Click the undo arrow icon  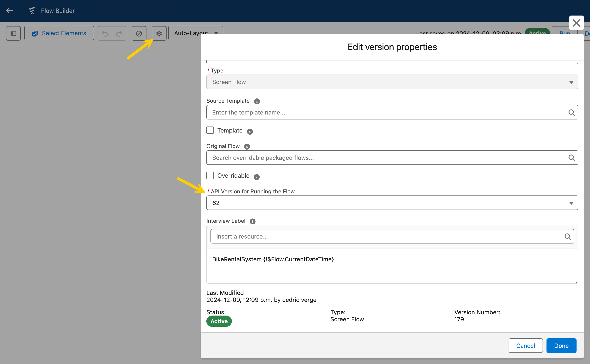(x=105, y=33)
